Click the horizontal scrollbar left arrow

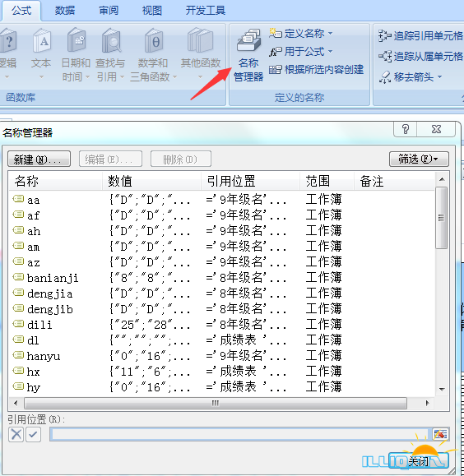[x=16, y=404]
